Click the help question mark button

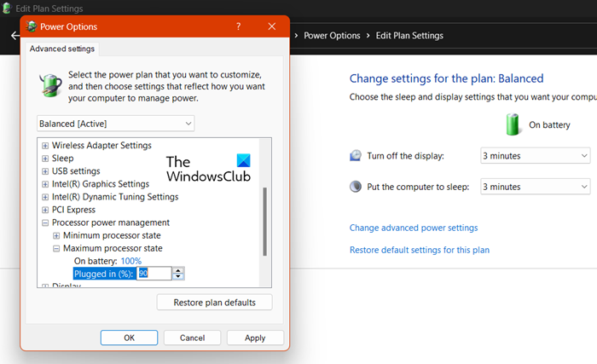pyautogui.click(x=238, y=27)
